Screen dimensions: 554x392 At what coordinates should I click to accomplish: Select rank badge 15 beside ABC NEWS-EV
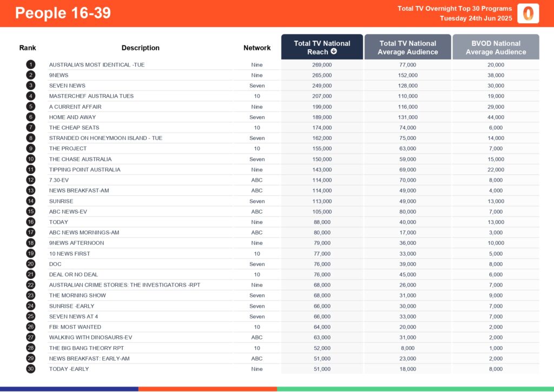[31, 211]
